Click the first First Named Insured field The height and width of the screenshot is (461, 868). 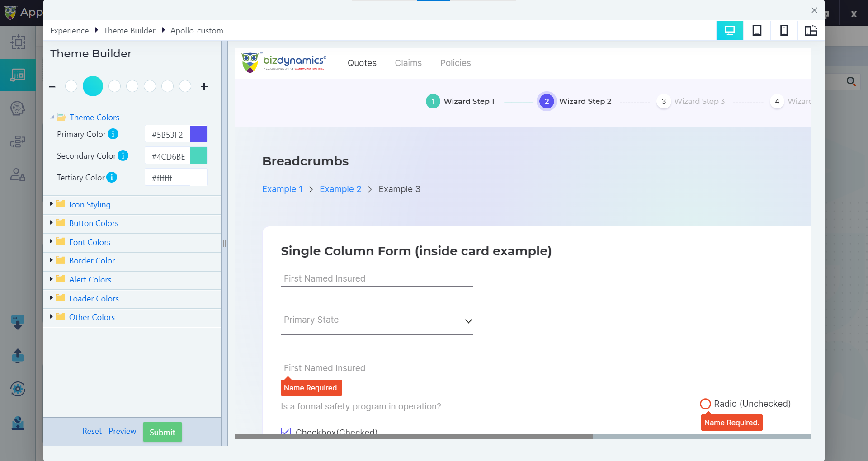[x=377, y=278]
